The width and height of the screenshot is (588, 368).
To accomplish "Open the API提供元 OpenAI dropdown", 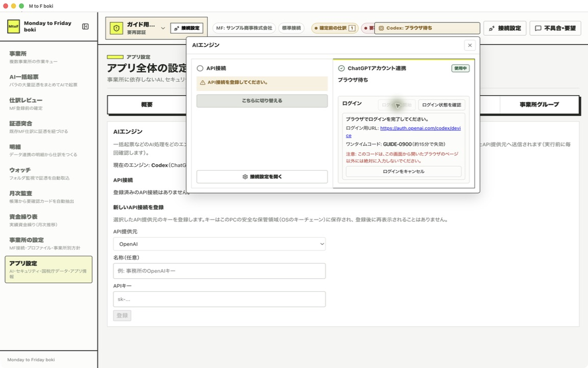I will [219, 244].
